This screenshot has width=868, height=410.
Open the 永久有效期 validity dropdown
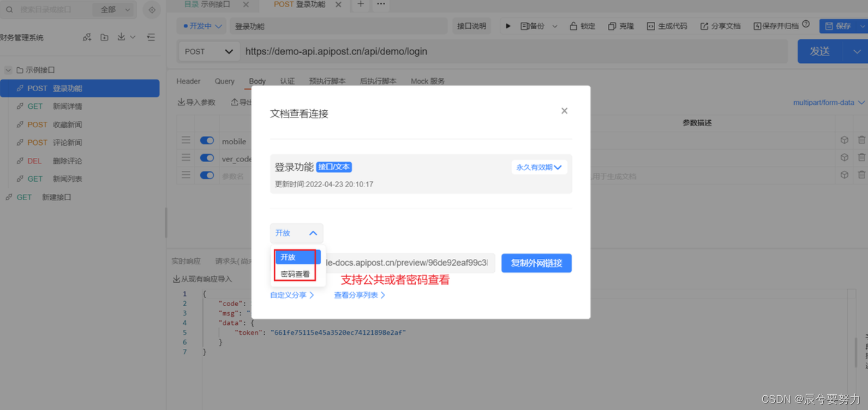click(x=538, y=167)
